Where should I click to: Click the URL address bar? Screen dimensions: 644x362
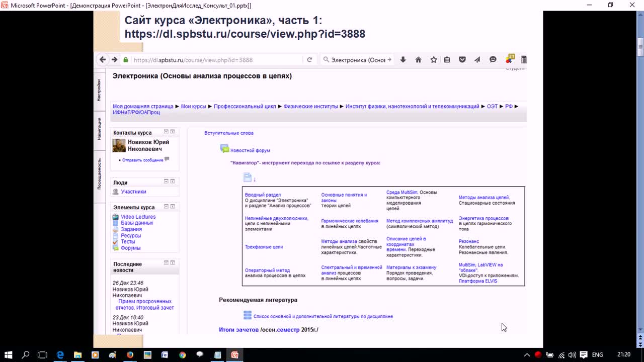click(x=216, y=60)
